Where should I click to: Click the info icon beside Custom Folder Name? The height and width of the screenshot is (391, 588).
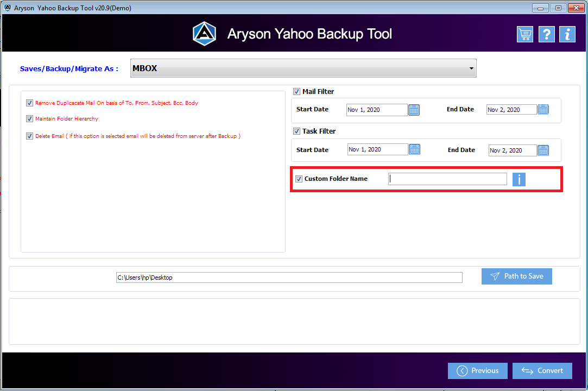pyautogui.click(x=519, y=179)
